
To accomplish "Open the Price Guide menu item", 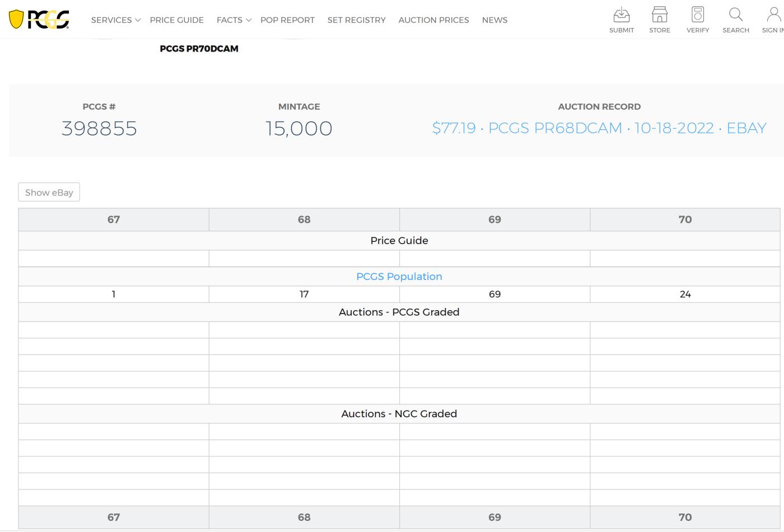I will tap(176, 20).
